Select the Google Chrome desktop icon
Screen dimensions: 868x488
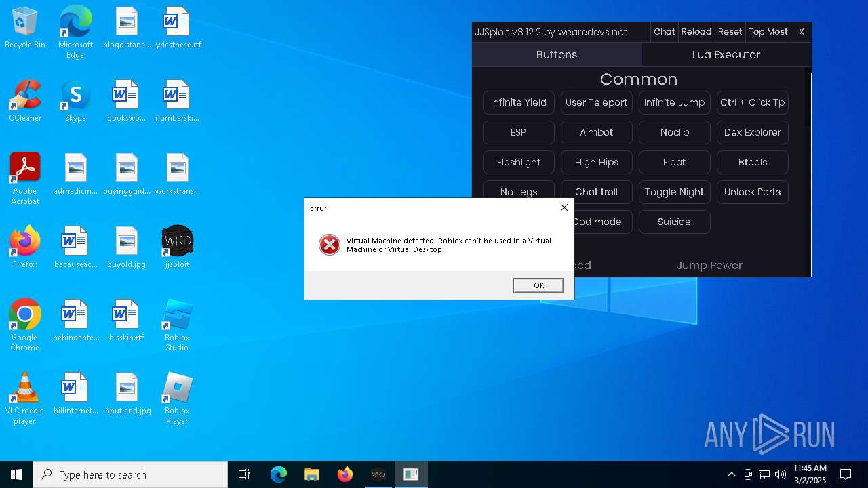pos(25,325)
